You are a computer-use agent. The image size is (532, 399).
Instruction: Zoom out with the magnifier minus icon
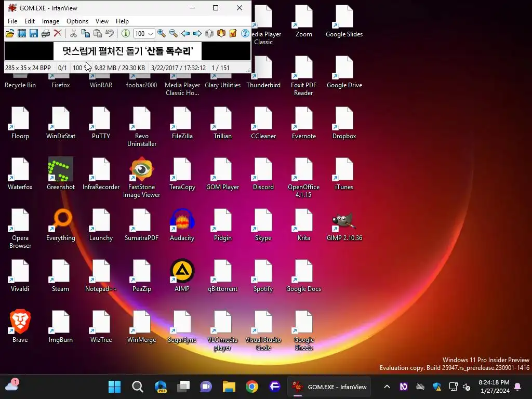[174, 33]
